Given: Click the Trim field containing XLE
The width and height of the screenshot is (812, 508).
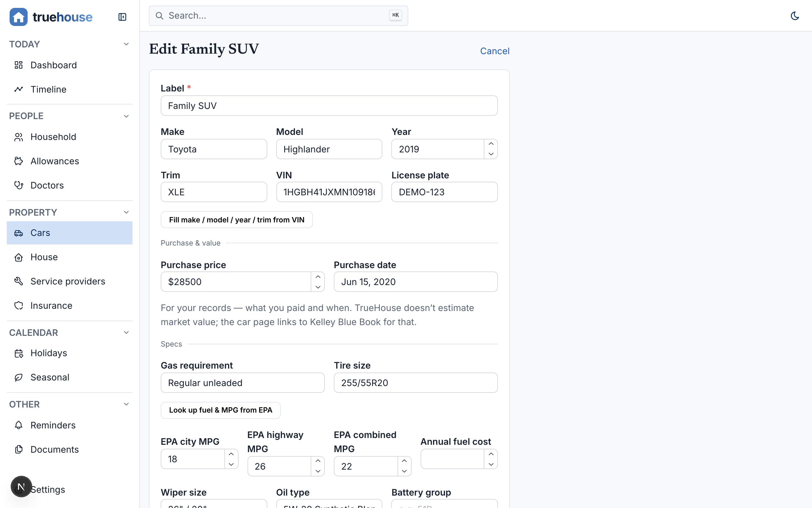Looking at the screenshot, I should pos(214,192).
